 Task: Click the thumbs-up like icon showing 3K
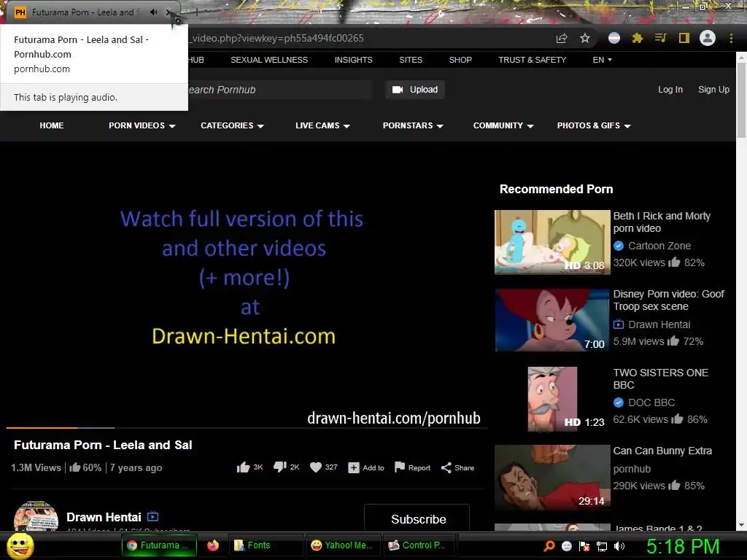(243, 467)
